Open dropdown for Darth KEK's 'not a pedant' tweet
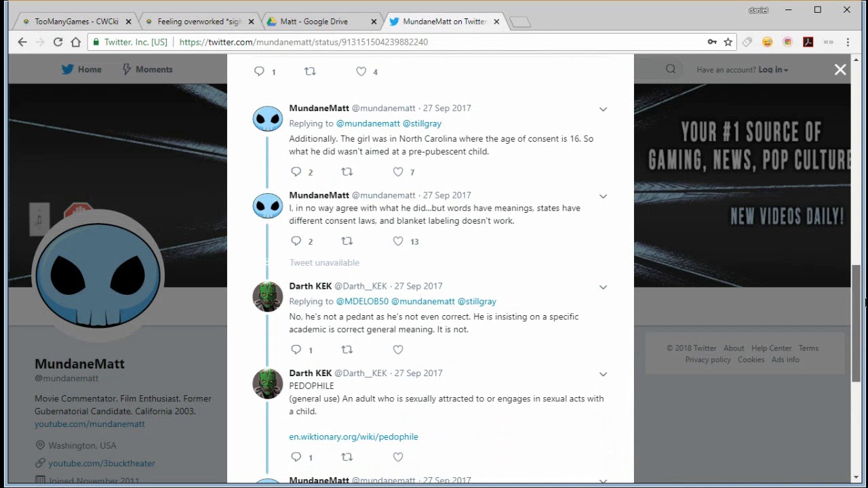The width and height of the screenshot is (868, 488). (x=603, y=287)
